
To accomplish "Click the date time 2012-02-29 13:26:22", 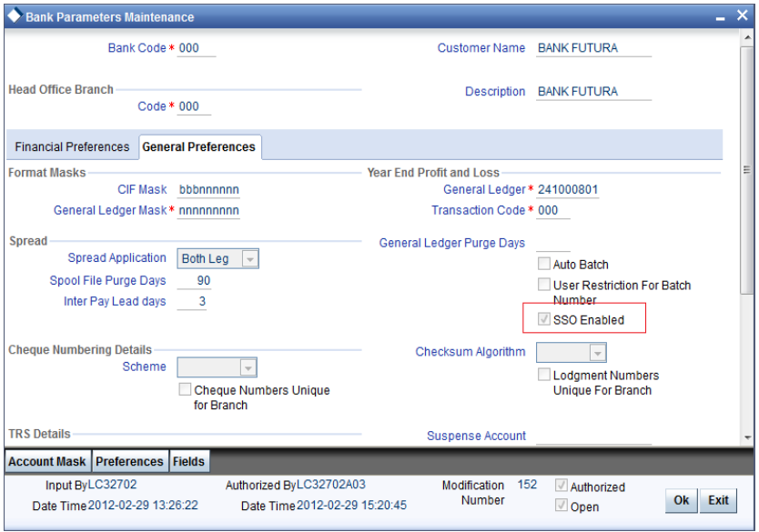I will pos(143,506).
